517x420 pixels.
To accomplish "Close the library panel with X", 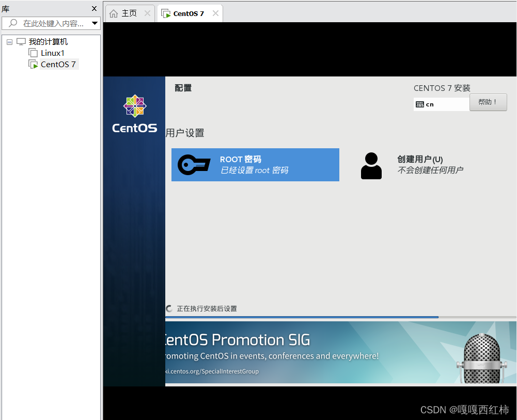I will [x=95, y=9].
